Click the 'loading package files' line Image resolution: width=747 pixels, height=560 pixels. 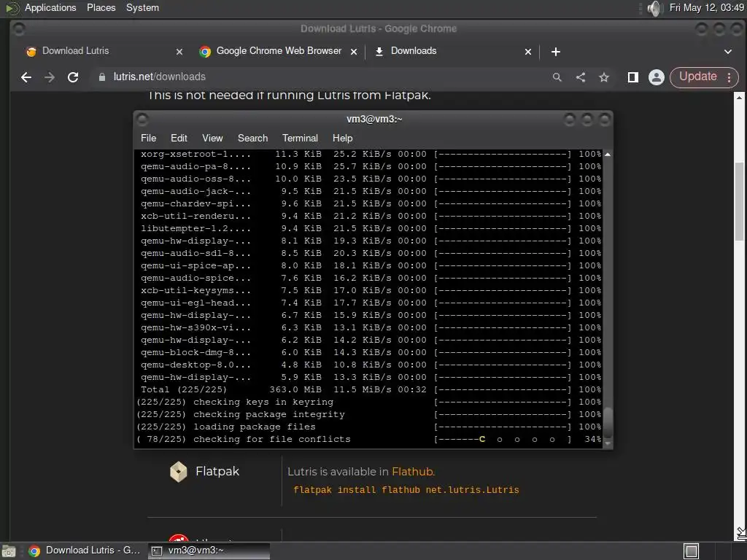point(369,427)
